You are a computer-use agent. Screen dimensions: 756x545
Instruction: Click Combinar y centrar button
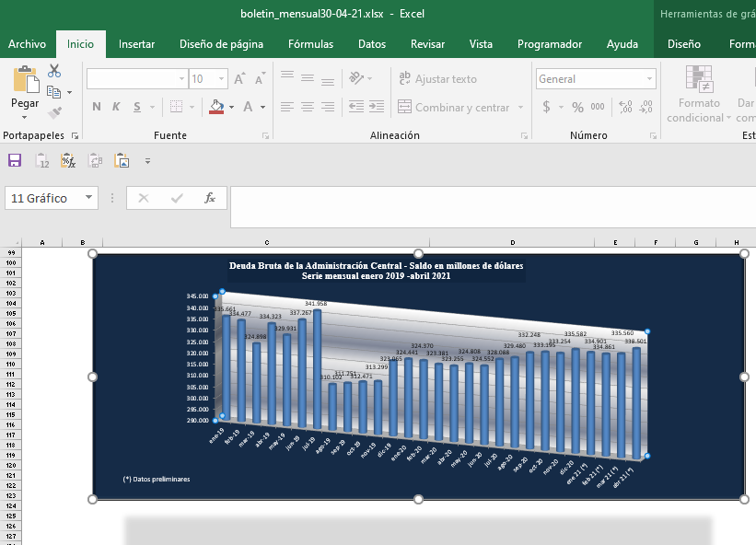454,107
